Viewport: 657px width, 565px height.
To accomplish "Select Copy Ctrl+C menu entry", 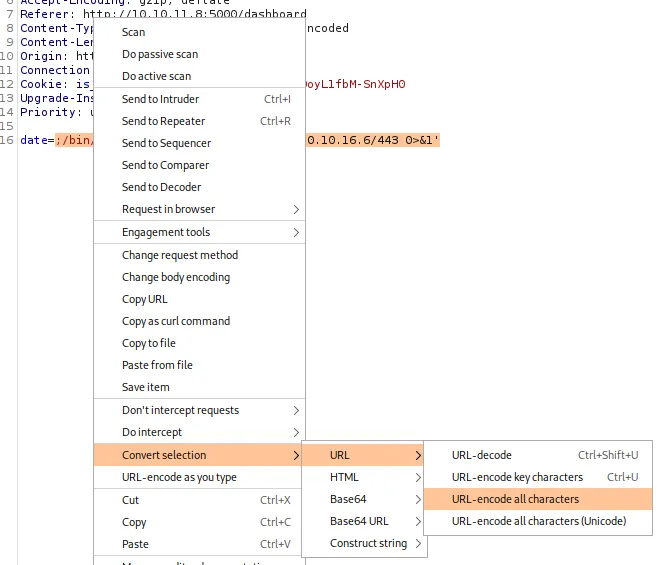I will click(x=198, y=522).
